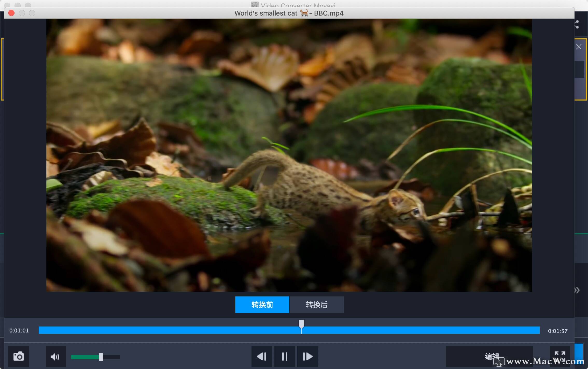Screen dimensions: 588x369
Task: Expand panel with the double chevron arrow
Action: point(577,290)
